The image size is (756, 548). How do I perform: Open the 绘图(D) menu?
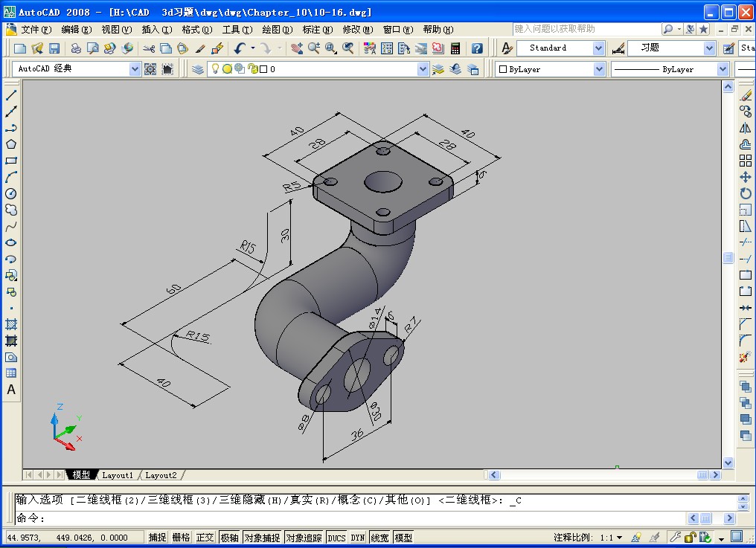point(278,30)
